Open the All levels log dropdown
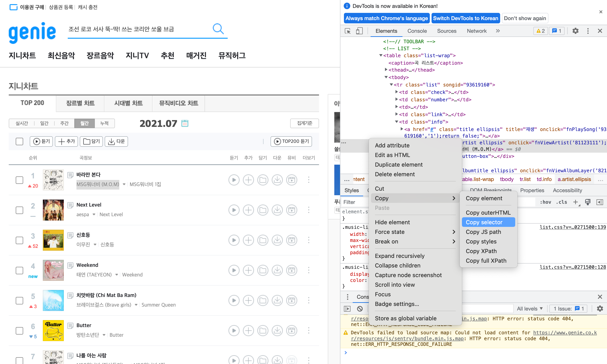The height and width of the screenshot is (364, 607). click(530, 309)
